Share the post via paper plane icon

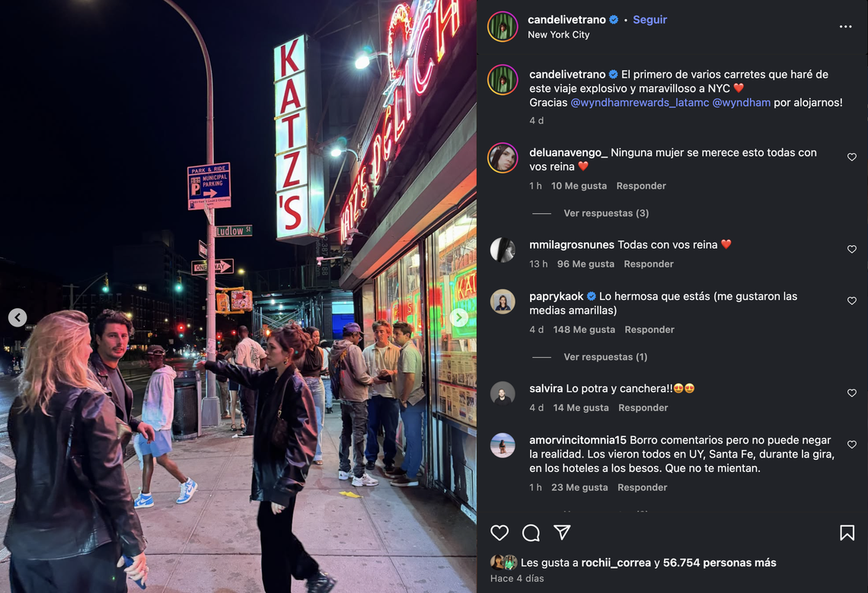point(562,532)
